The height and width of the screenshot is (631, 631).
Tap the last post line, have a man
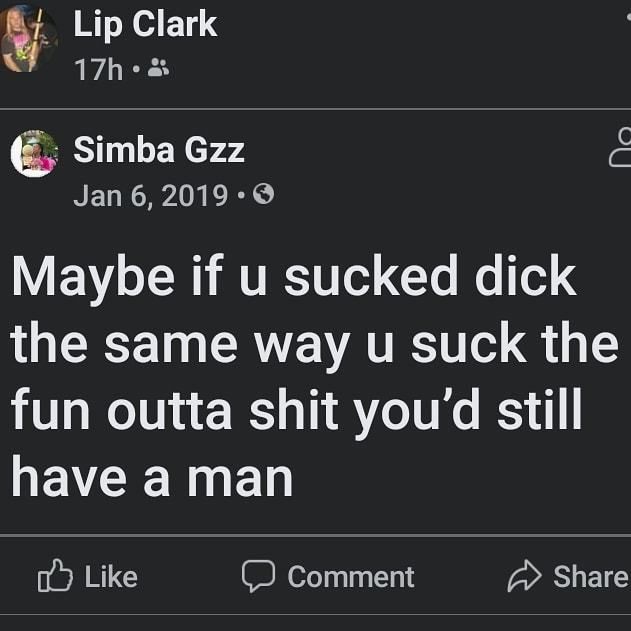(x=152, y=477)
